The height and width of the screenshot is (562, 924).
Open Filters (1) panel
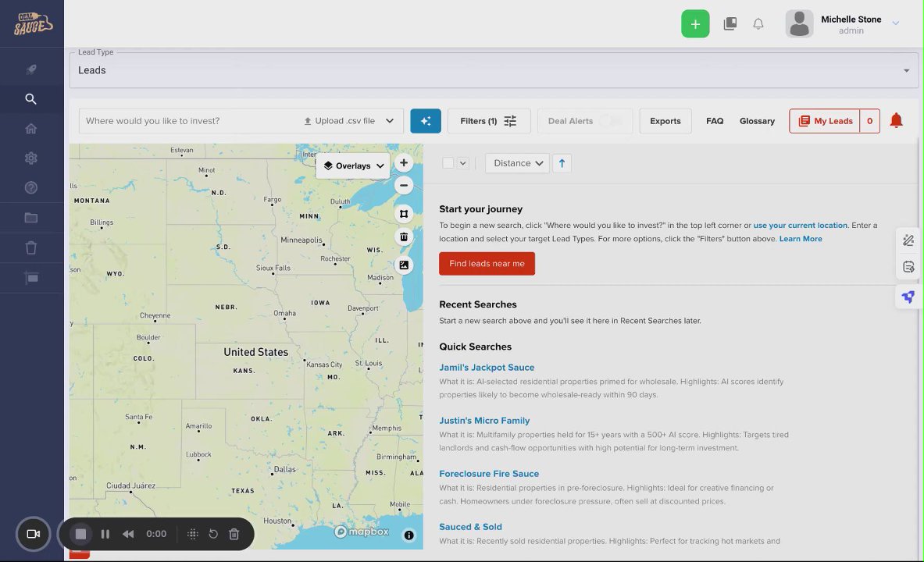(488, 121)
